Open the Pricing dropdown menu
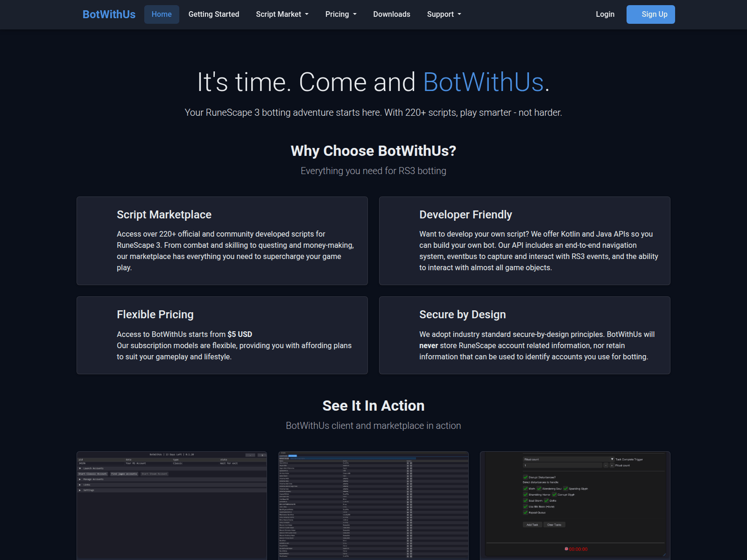The width and height of the screenshot is (747, 560). pos(341,14)
